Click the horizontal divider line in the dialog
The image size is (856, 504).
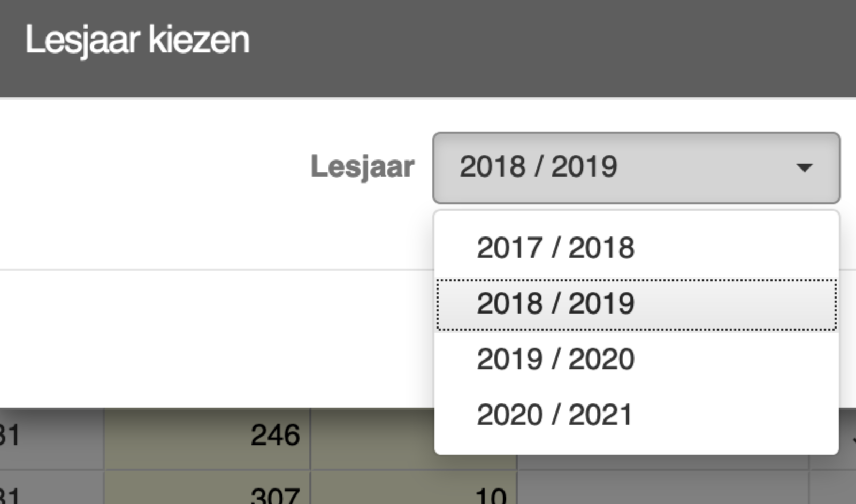(214, 270)
